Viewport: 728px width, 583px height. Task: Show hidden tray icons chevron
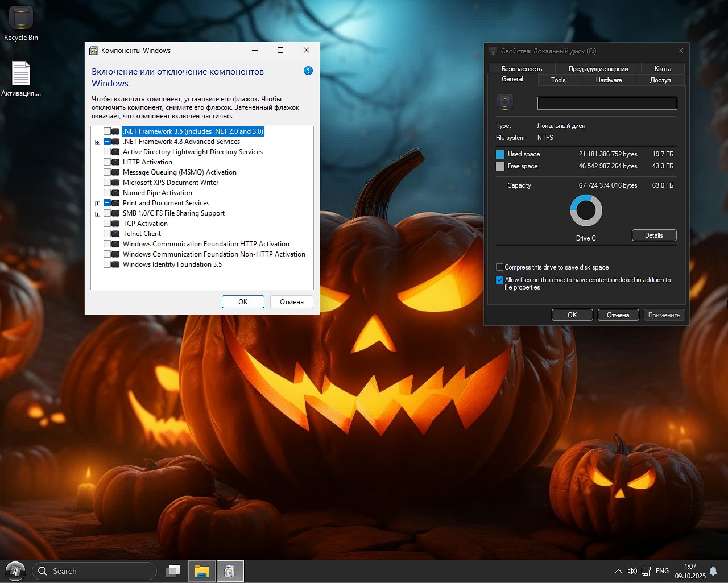[618, 571]
